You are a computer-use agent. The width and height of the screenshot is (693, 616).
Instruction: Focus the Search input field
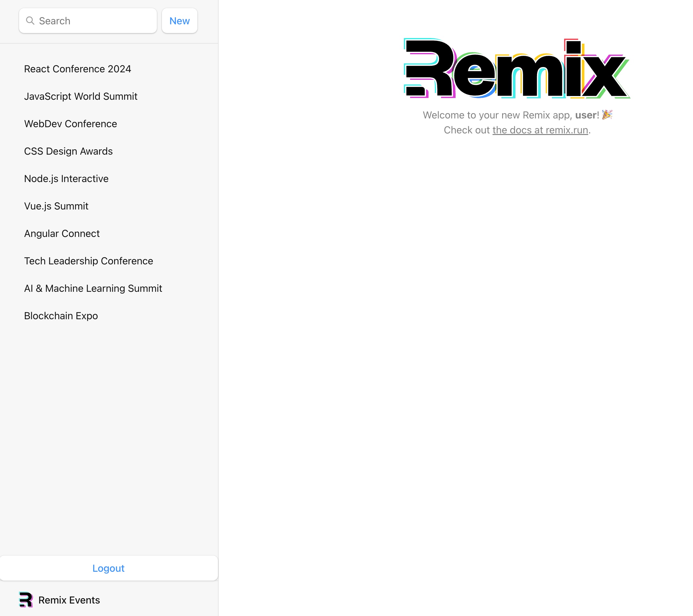coord(88,21)
